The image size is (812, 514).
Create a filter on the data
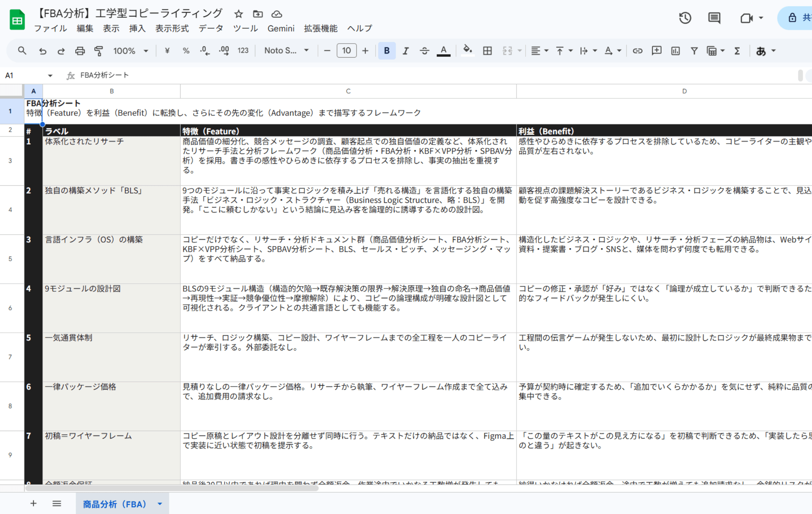click(694, 51)
